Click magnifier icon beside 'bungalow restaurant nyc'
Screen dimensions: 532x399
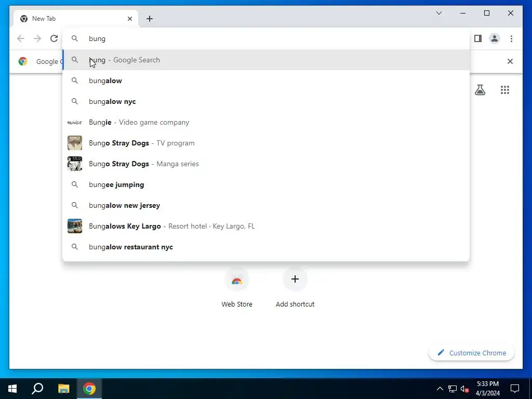pyautogui.click(x=75, y=247)
